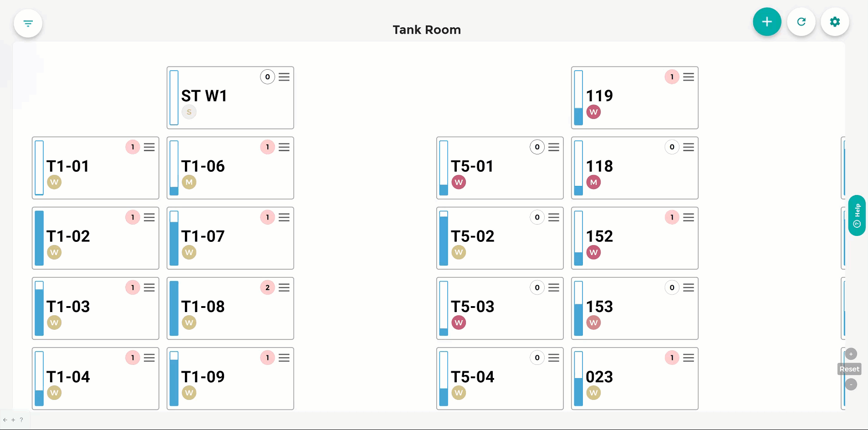
Task: Click the count badge 2 on T1-08
Action: pos(267,287)
